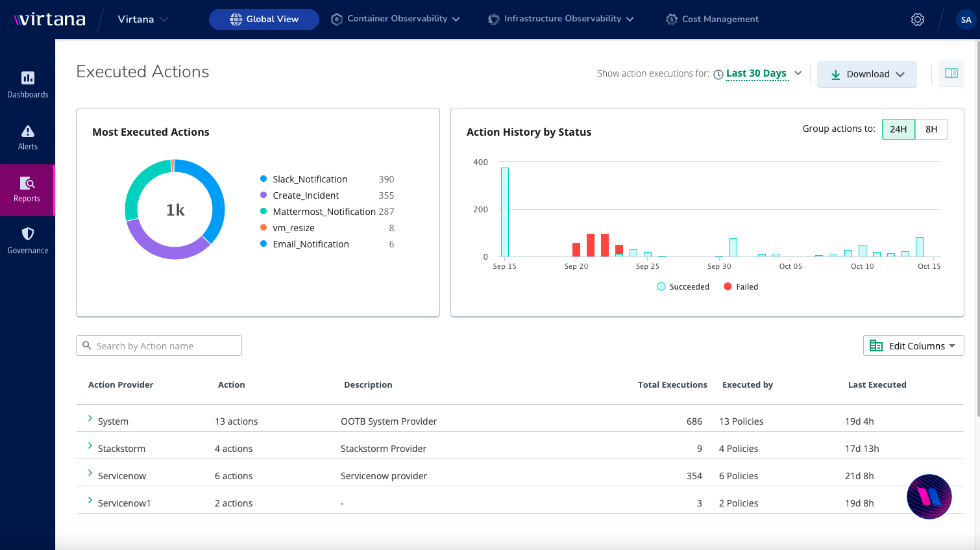Click the '13 Policies' cell
Image resolution: width=980 pixels, height=550 pixels.
(x=741, y=421)
